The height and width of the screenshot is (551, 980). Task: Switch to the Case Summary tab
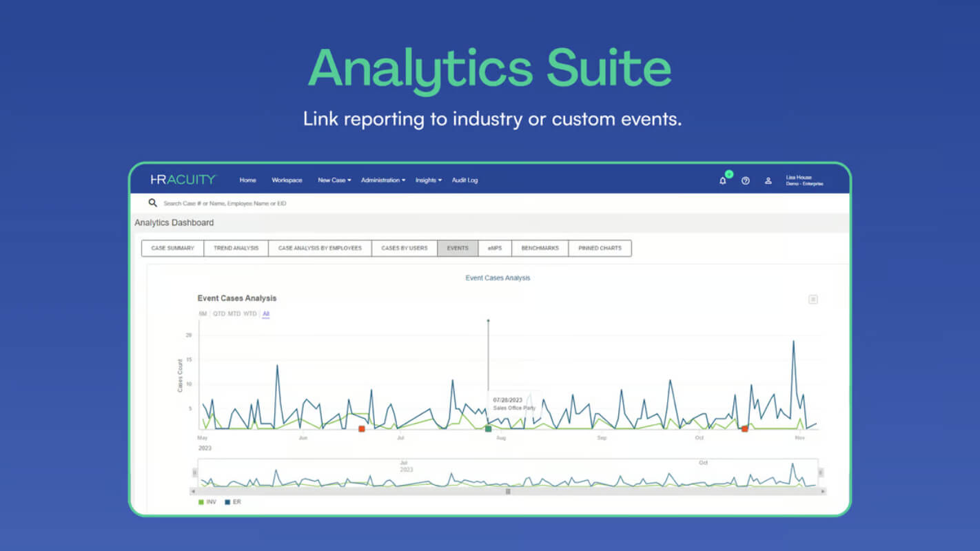point(173,248)
